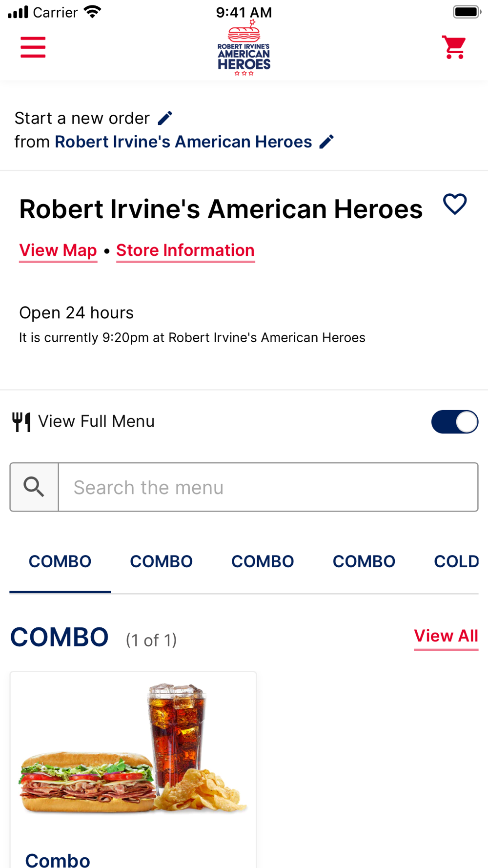The image size is (488, 868).
Task: Tap the American Heroes logo
Action: tap(244, 48)
